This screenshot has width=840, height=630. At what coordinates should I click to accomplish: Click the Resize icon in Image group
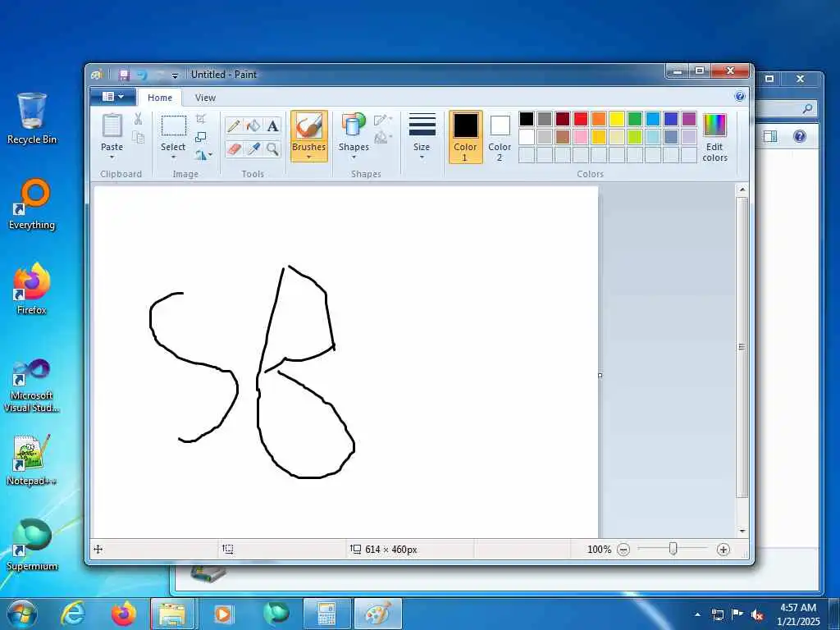200,137
